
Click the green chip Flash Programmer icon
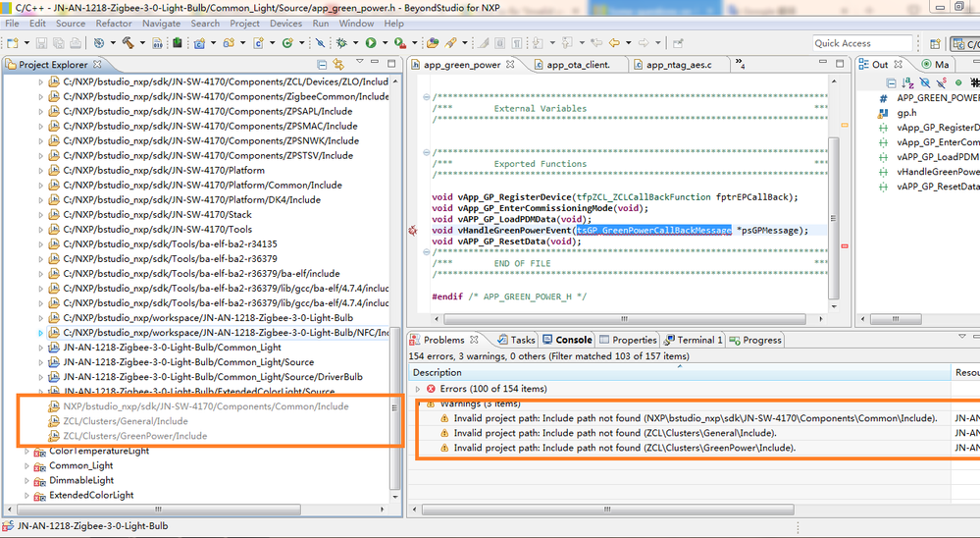click(178, 42)
